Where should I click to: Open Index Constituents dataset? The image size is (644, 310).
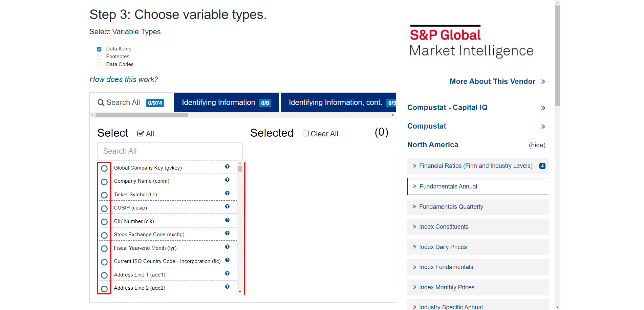[478, 227]
